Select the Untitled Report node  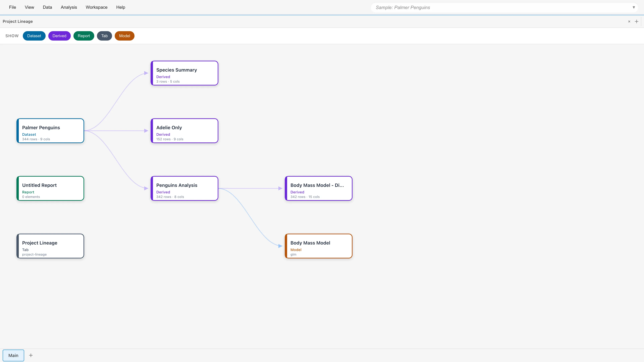pos(50,188)
